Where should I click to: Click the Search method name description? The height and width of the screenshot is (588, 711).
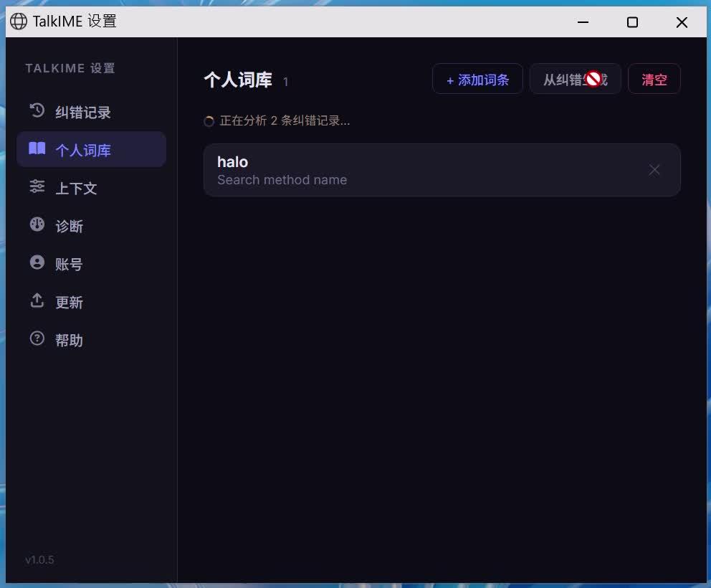[x=282, y=180]
